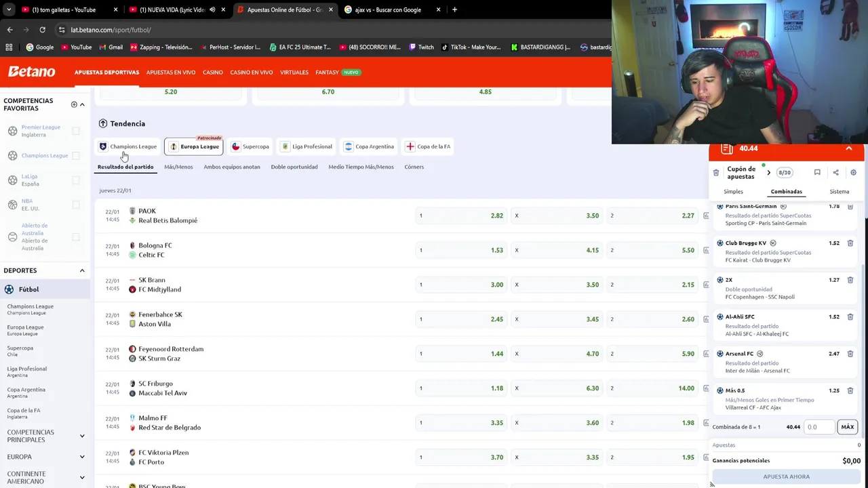Image resolution: width=868 pixels, height=488 pixels.
Task: Share the bet slip
Action: [x=835, y=173]
